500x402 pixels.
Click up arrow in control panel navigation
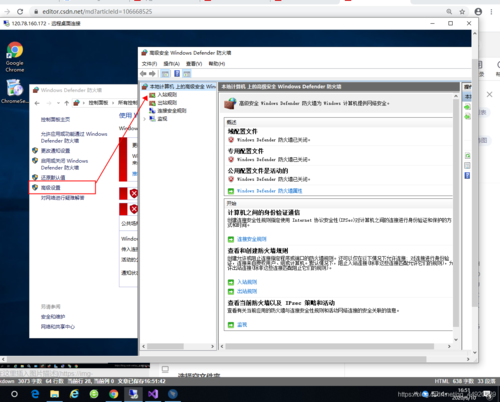[66, 103]
